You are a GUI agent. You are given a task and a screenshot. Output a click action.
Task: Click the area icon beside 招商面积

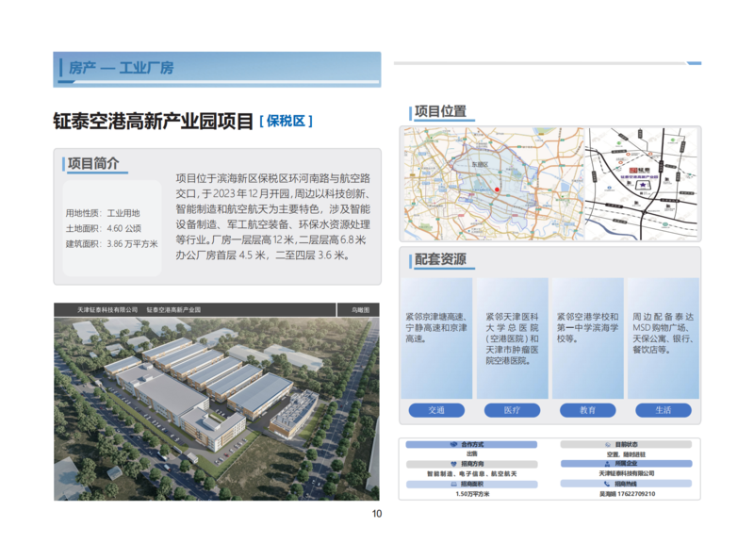click(453, 485)
